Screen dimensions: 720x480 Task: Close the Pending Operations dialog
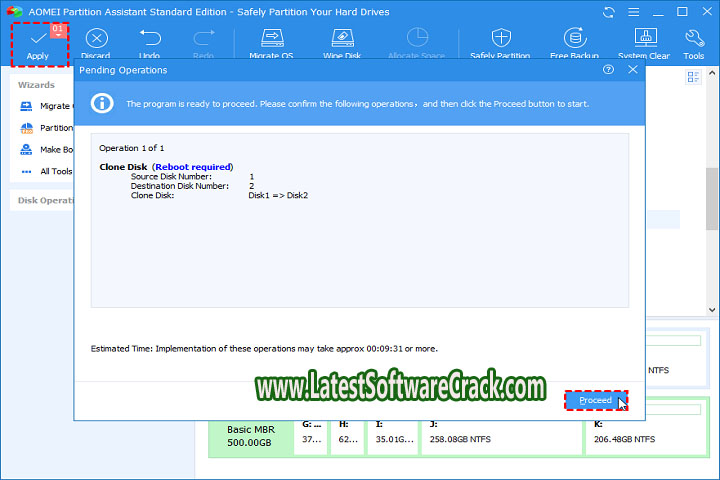[x=633, y=69]
